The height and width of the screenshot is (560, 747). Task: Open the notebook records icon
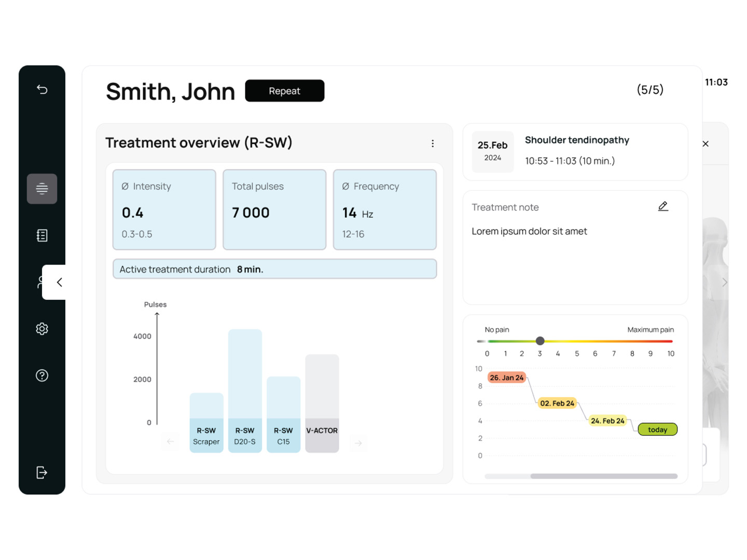(42, 235)
